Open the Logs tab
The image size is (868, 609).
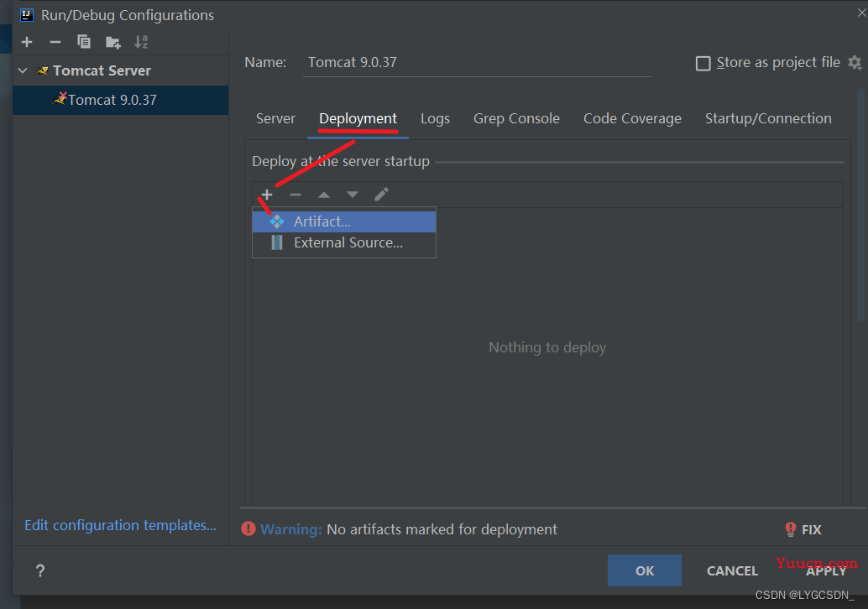point(435,118)
